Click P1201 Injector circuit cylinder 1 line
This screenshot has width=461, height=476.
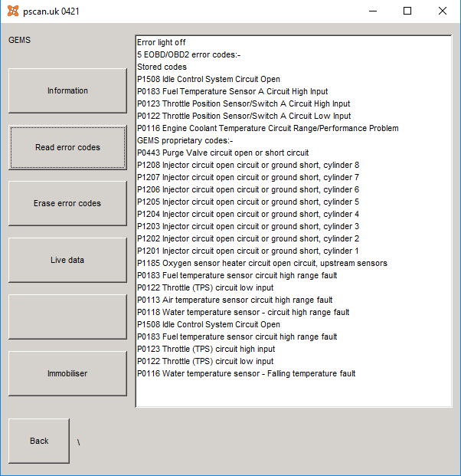pos(248,251)
